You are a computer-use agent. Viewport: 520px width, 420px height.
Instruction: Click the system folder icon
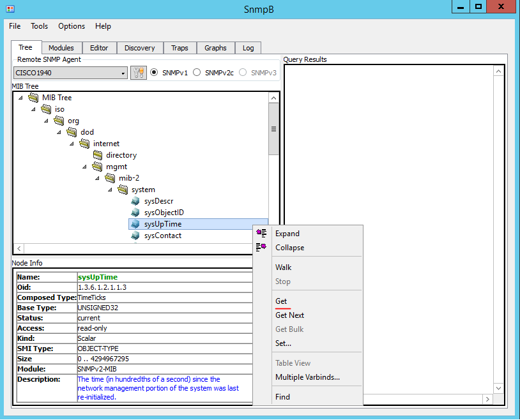(122, 189)
